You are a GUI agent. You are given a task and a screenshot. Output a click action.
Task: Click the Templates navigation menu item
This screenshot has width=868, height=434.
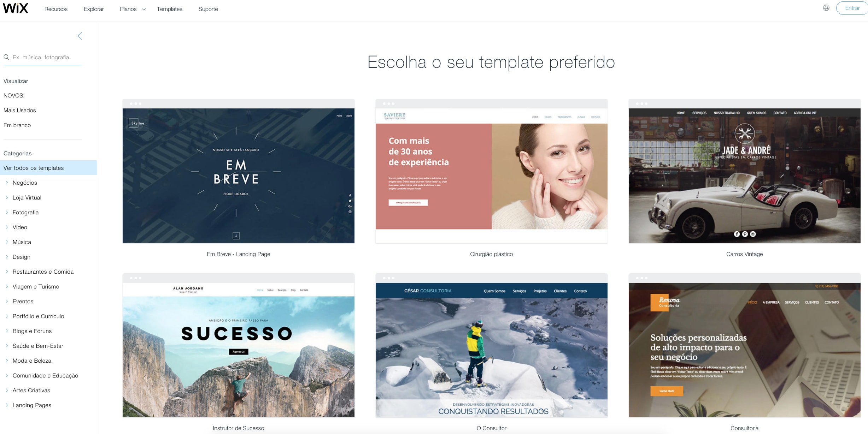click(x=169, y=9)
